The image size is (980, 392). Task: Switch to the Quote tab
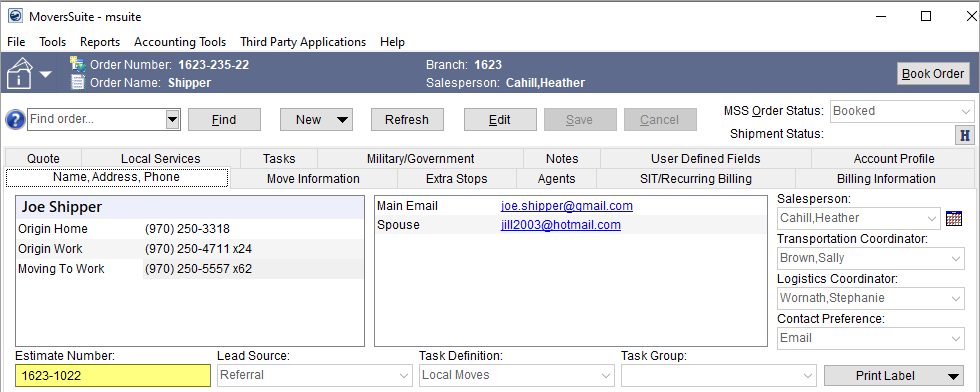tap(44, 159)
